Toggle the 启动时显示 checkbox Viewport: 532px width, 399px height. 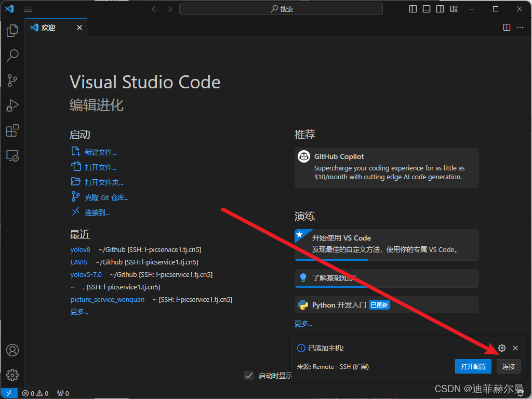pyautogui.click(x=249, y=376)
